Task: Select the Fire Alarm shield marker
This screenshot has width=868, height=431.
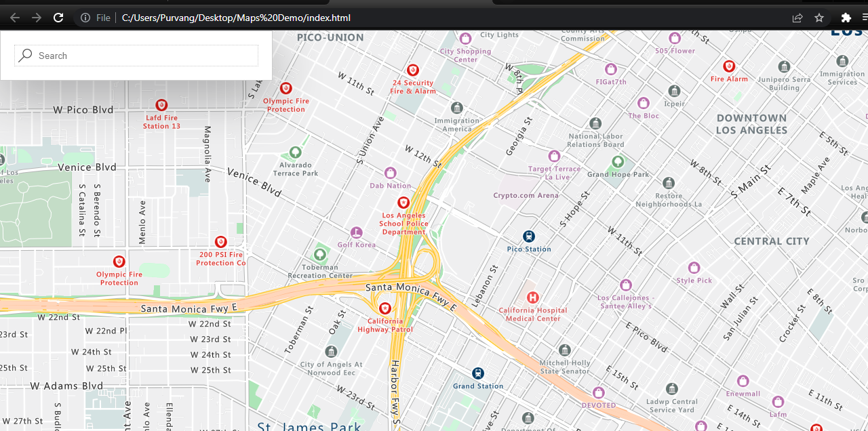Action: (x=729, y=66)
